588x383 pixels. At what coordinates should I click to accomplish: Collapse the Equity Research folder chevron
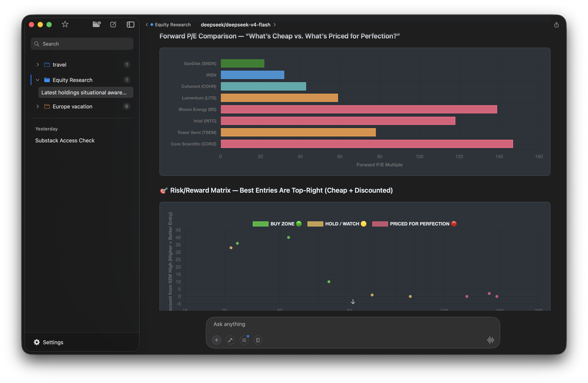coord(38,80)
